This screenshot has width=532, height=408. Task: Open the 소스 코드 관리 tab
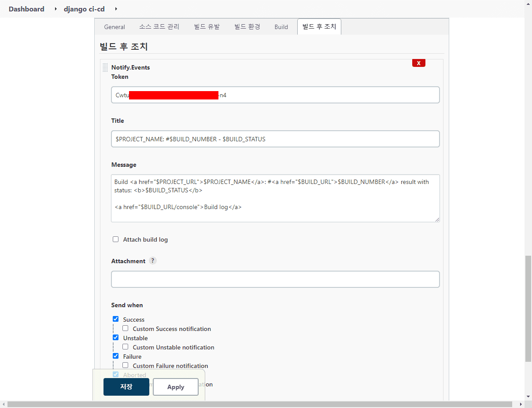click(159, 27)
